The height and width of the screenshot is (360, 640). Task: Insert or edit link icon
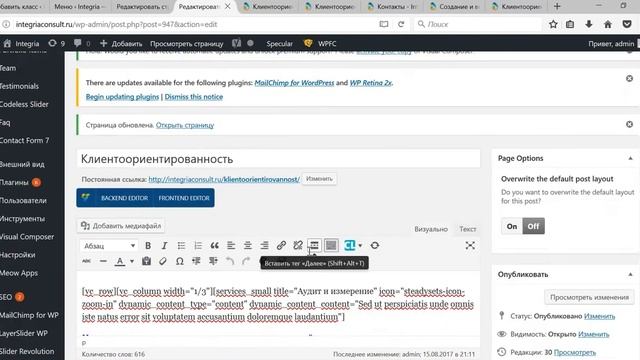[281, 246]
